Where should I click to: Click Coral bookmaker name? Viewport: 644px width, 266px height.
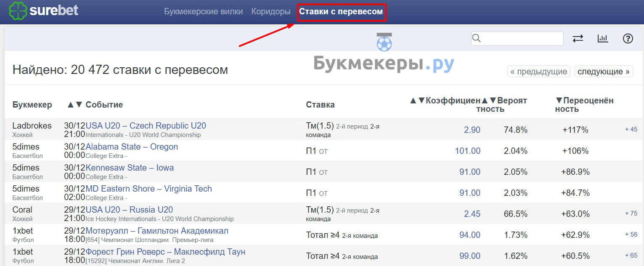click(22, 210)
